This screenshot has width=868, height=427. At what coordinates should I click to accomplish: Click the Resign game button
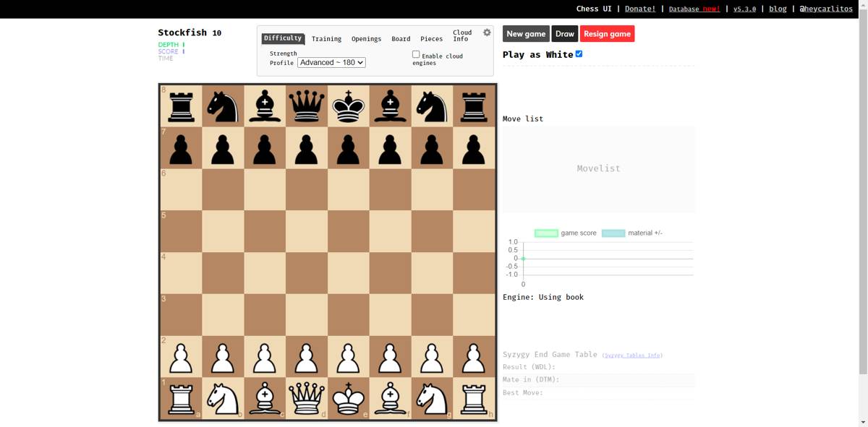click(607, 33)
